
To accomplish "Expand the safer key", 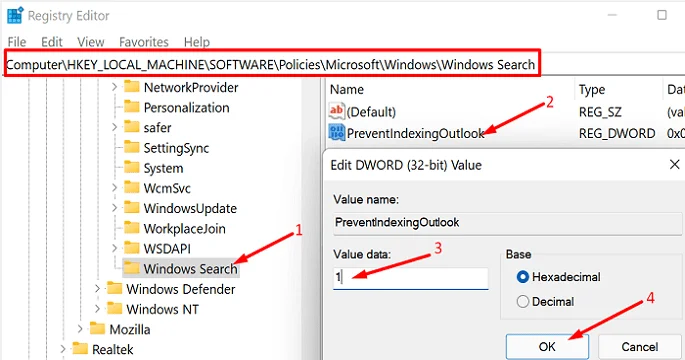I will (114, 127).
